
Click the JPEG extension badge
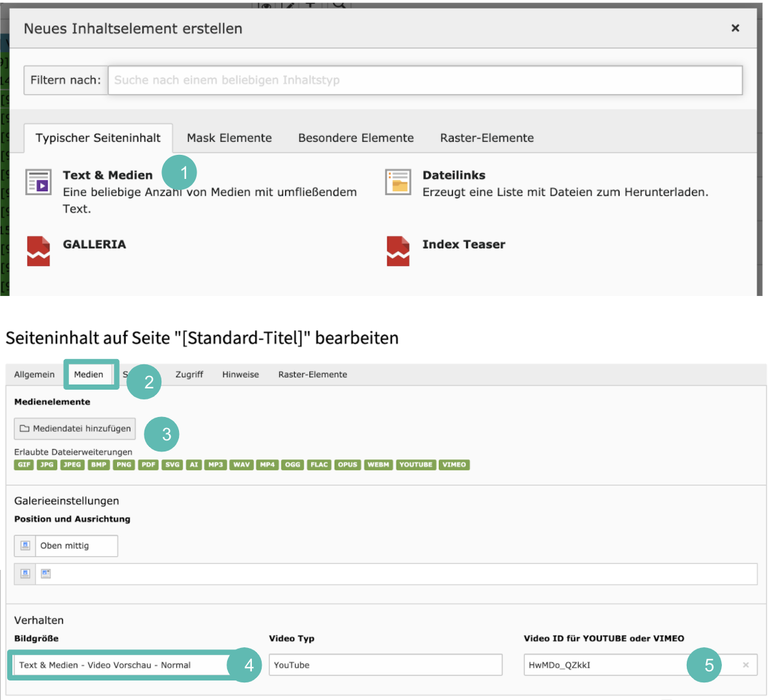click(x=72, y=464)
